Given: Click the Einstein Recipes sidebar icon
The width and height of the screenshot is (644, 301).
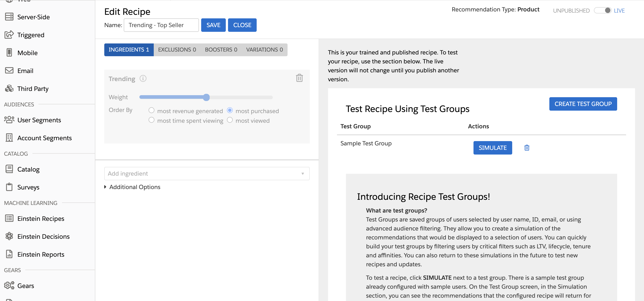Looking at the screenshot, I should click(9, 218).
